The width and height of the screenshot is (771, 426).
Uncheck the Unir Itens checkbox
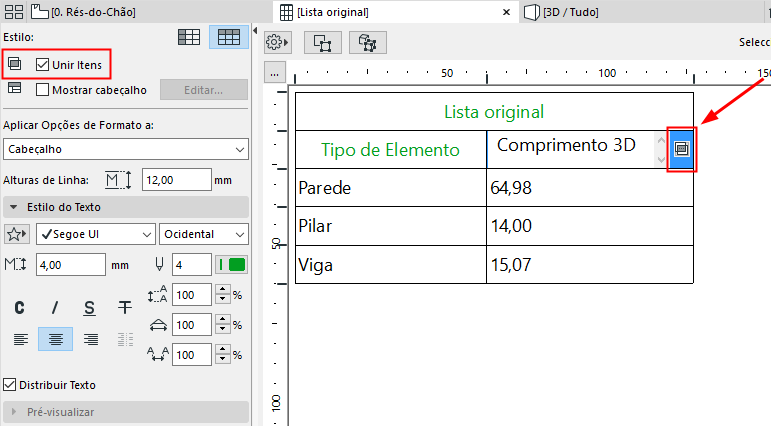point(42,65)
